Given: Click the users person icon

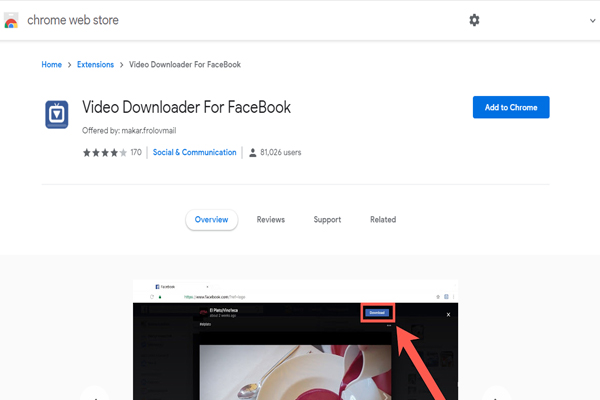Looking at the screenshot, I should point(251,153).
